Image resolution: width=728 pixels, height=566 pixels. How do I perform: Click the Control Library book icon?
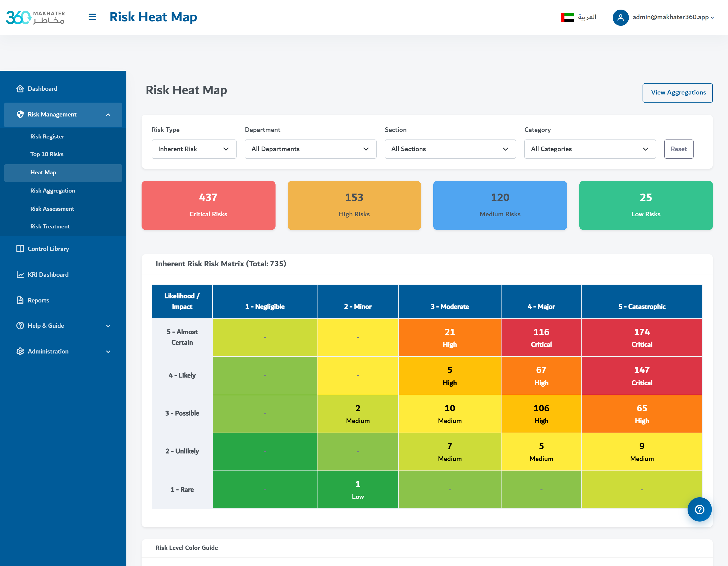[20, 249]
